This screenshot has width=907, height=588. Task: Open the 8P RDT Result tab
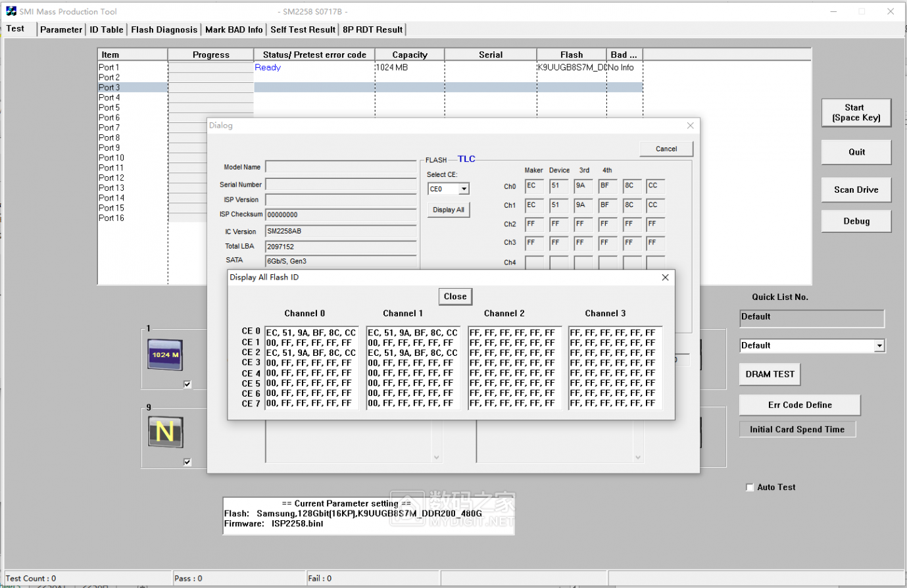(372, 30)
